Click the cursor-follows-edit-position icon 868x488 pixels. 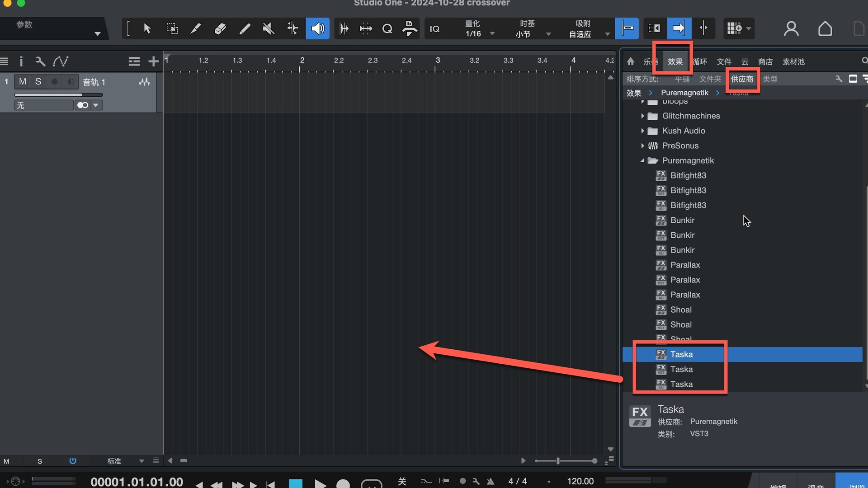(703, 28)
